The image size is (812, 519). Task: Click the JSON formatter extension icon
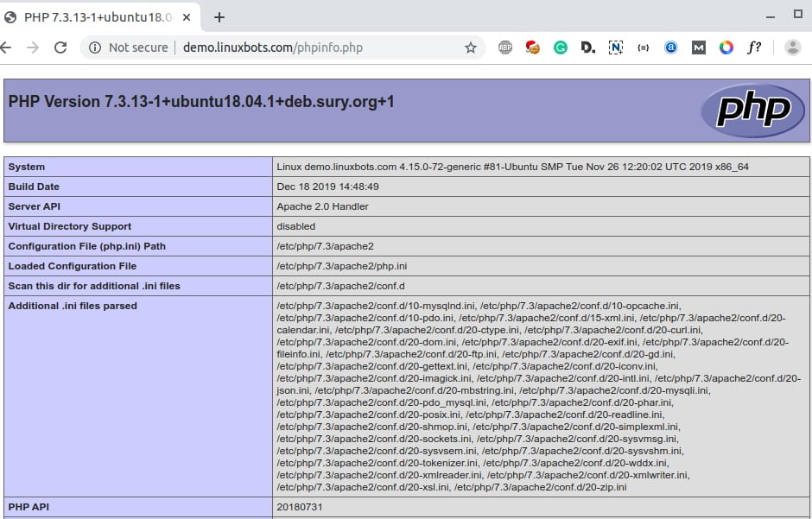coord(644,47)
